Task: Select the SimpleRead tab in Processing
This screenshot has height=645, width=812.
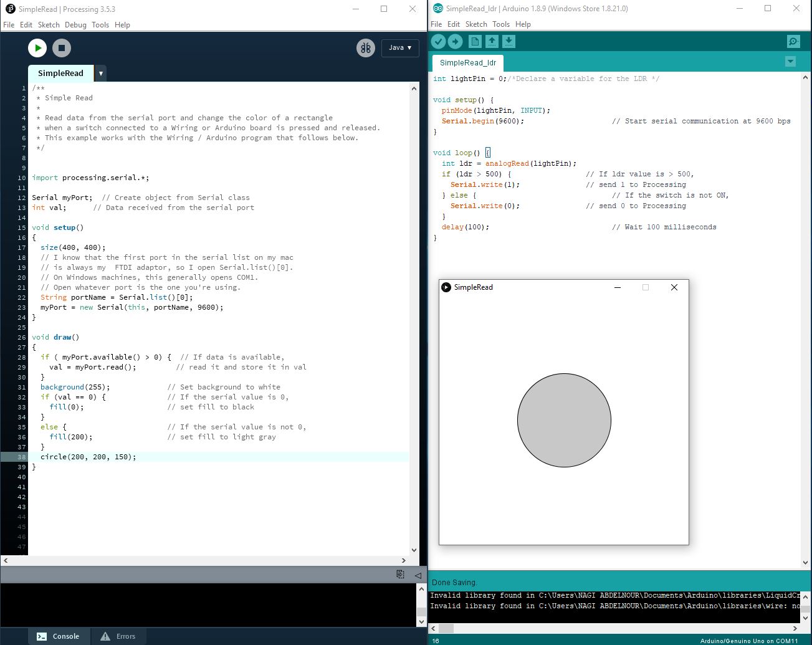Action: [x=60, y=74]
